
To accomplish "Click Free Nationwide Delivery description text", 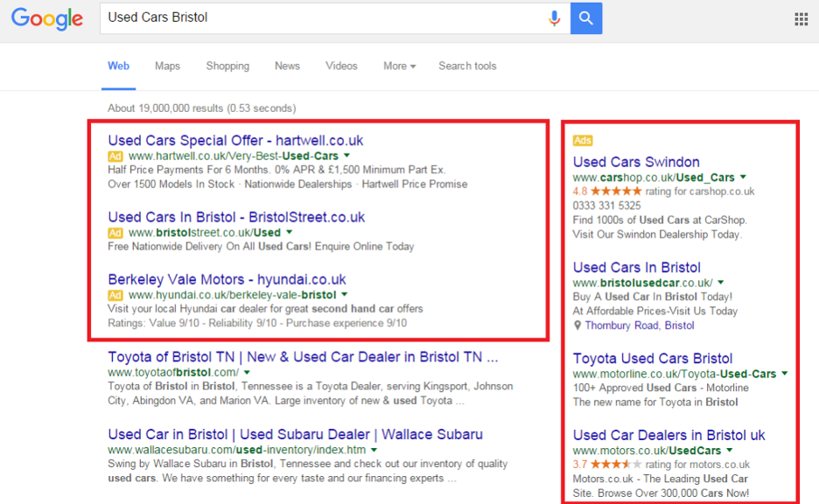I will pyautogui.click(x=261, y=247).
